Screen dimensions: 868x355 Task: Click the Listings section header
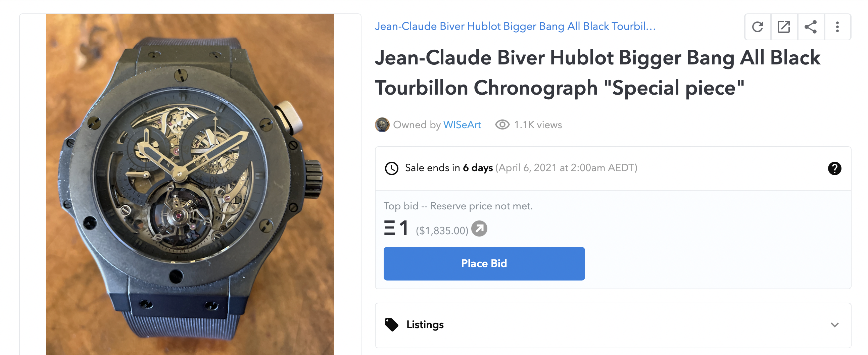[613, 325]
